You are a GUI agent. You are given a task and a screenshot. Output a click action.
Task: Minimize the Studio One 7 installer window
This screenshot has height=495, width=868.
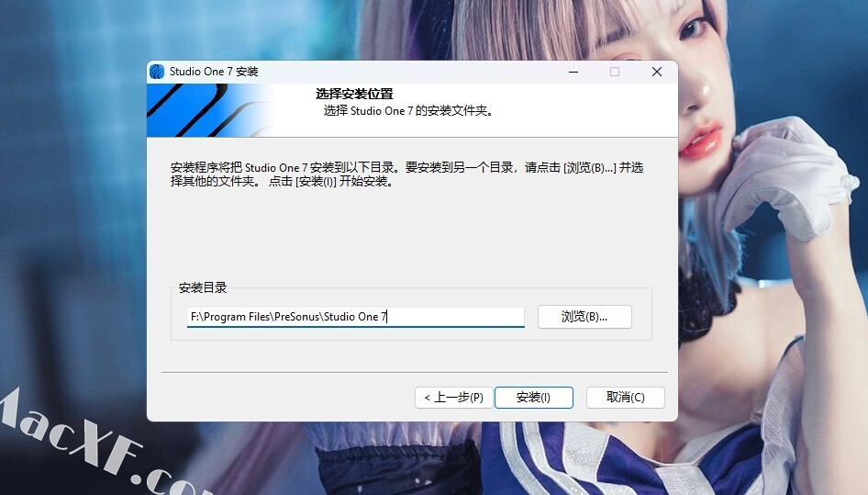click(x=573, y=72)
